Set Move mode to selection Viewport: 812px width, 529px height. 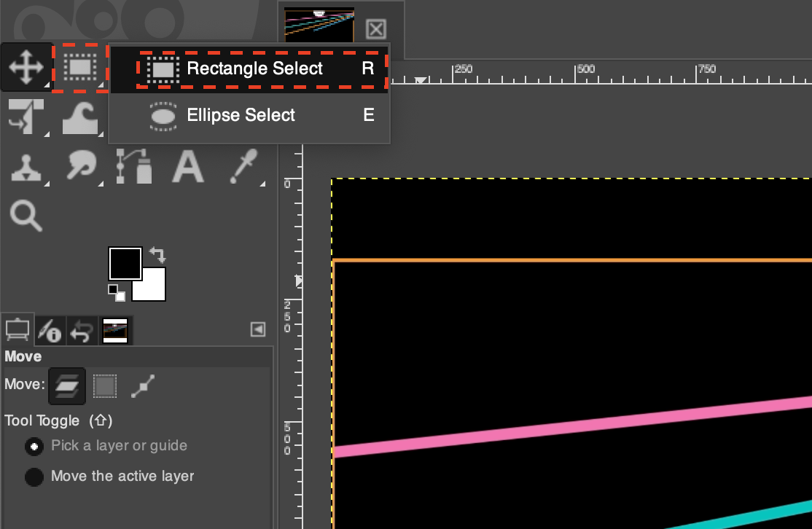(x=105, y=385)
